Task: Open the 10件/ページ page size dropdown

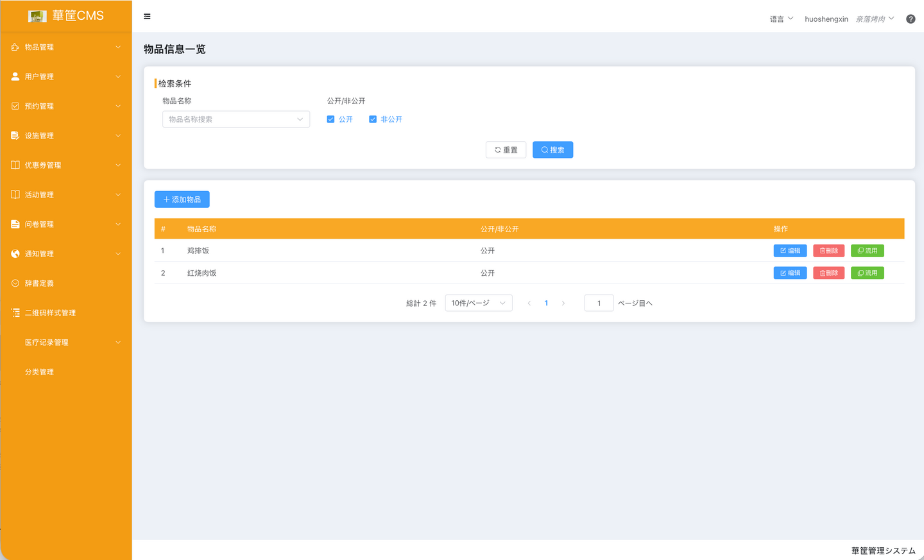Action: tap(478, 303)
